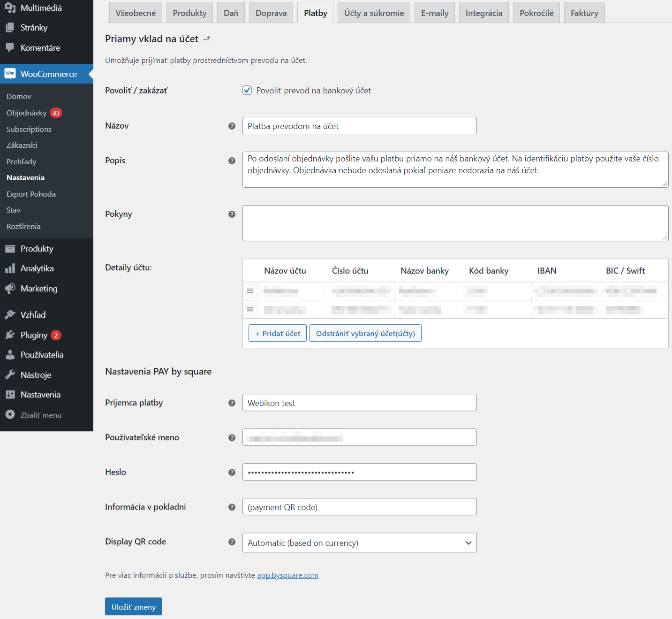Open the Účty a súkromie tab

374,13
